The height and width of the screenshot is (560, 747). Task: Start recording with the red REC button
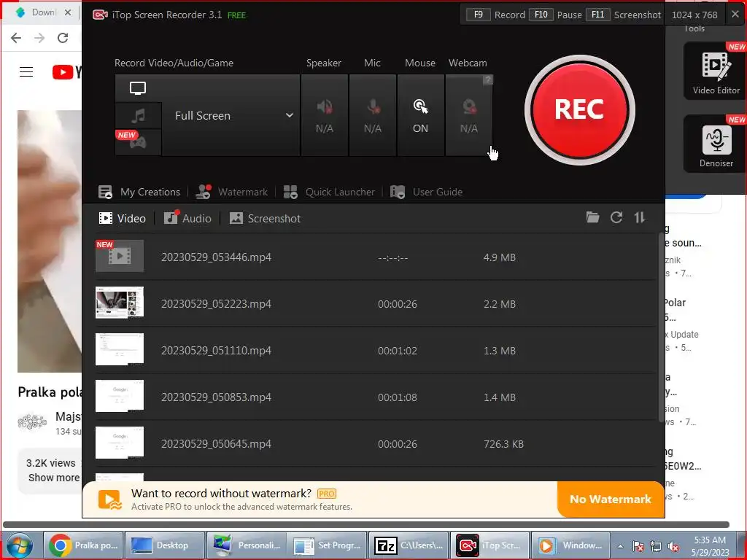pos(579,110)
